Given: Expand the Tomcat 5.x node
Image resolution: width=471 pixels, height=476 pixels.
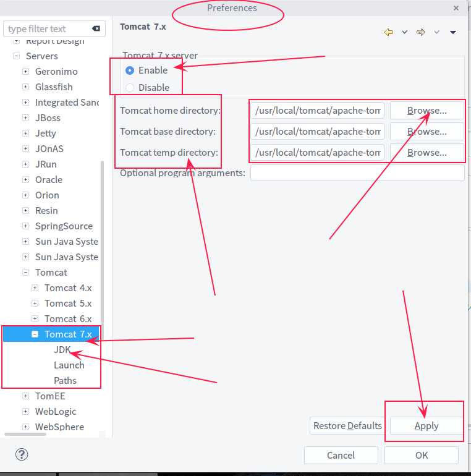Looking at the screenshot, I should point(35,304).
